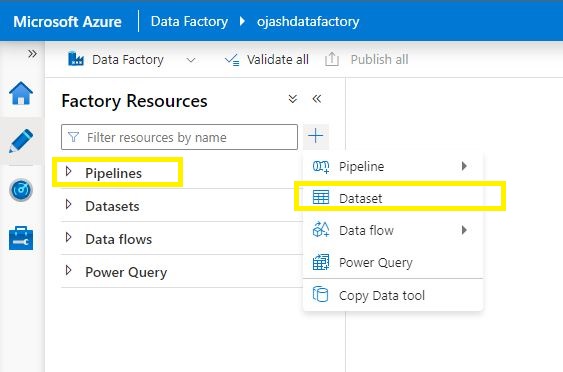Expand all resources with double-down chevrons
The height and width of the screenshot is (372, 563).
coord(293,99)
